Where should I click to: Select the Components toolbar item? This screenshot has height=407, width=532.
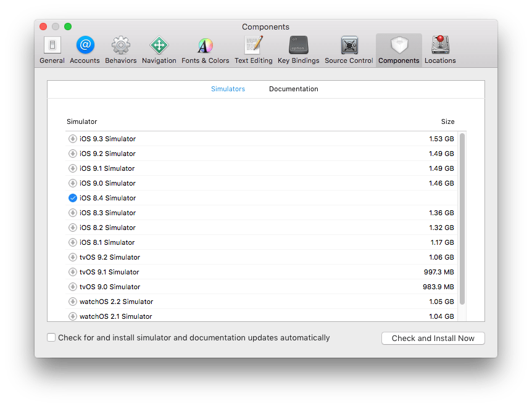pyautogui.click(x=399, y=50)
